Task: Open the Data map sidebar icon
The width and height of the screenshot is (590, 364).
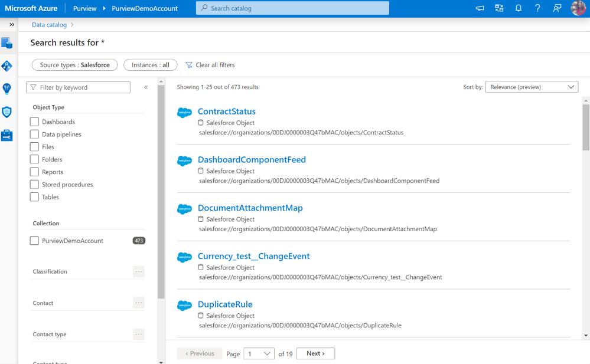Action: pyautogui.click(x=6, y=66)
